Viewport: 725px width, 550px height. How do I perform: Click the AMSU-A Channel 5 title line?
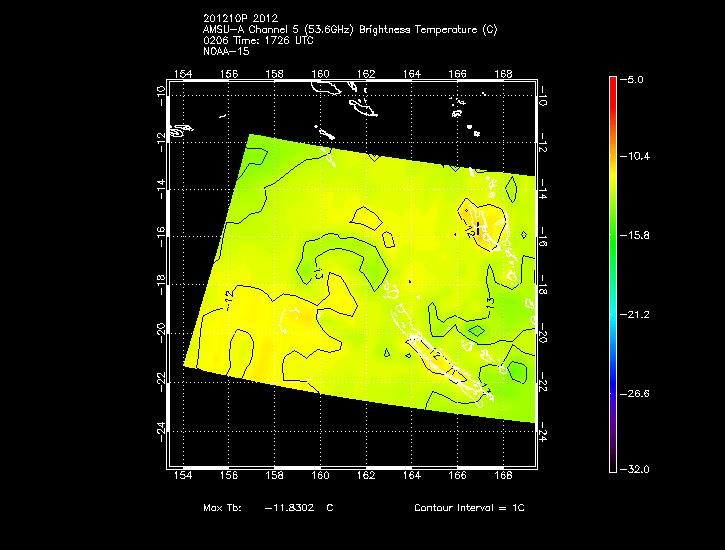tap(349, 29)
